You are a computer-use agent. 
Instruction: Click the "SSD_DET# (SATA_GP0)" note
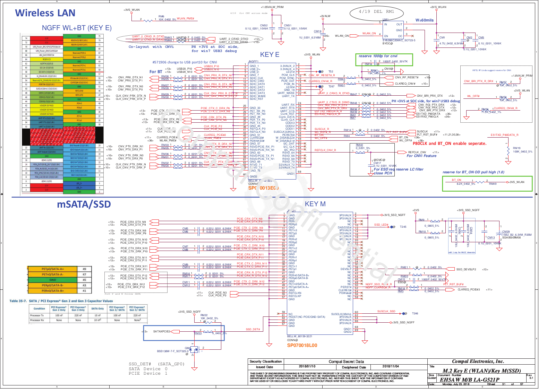pyautogui.click(x=156, y=364)
